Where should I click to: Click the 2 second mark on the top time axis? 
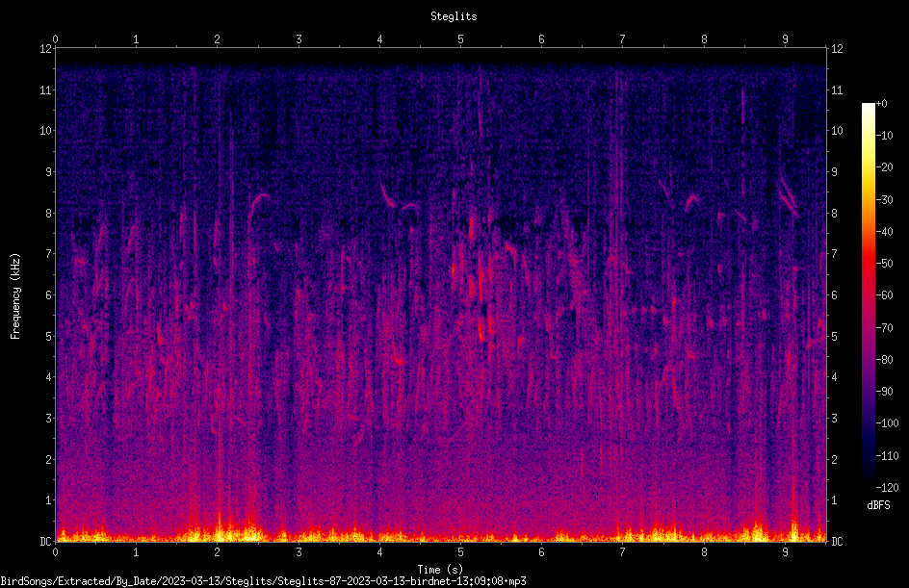[x=218, y=39]
